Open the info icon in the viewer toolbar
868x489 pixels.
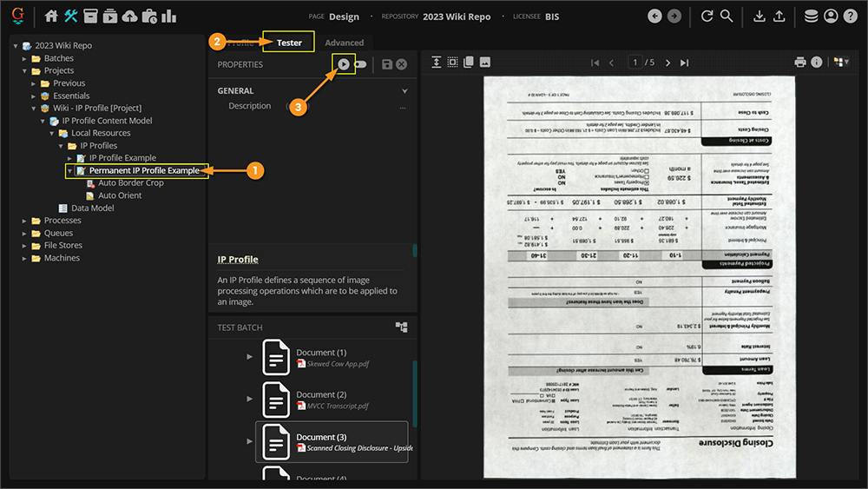817,62
